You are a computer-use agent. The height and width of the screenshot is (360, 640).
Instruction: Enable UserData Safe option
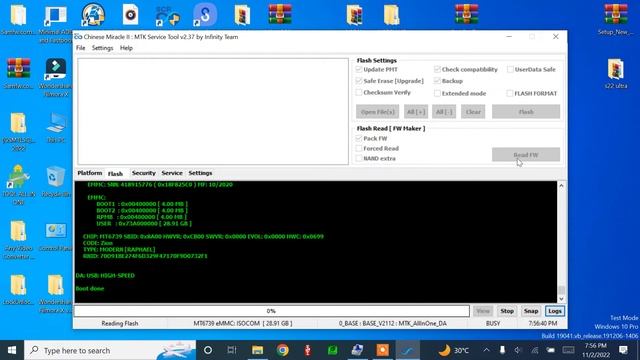[510, 69]
